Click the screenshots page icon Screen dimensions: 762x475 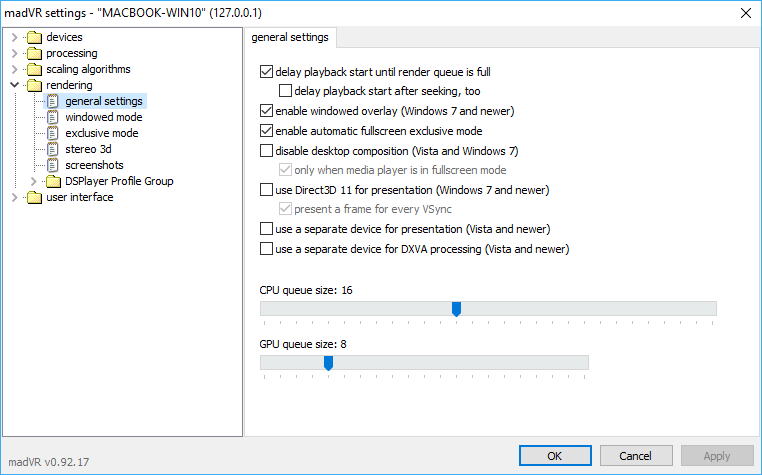coord(54,165)
